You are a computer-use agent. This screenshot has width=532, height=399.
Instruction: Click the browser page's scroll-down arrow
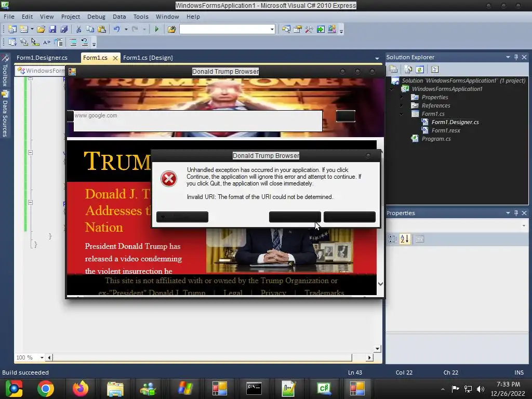click(x=380, y=284)
